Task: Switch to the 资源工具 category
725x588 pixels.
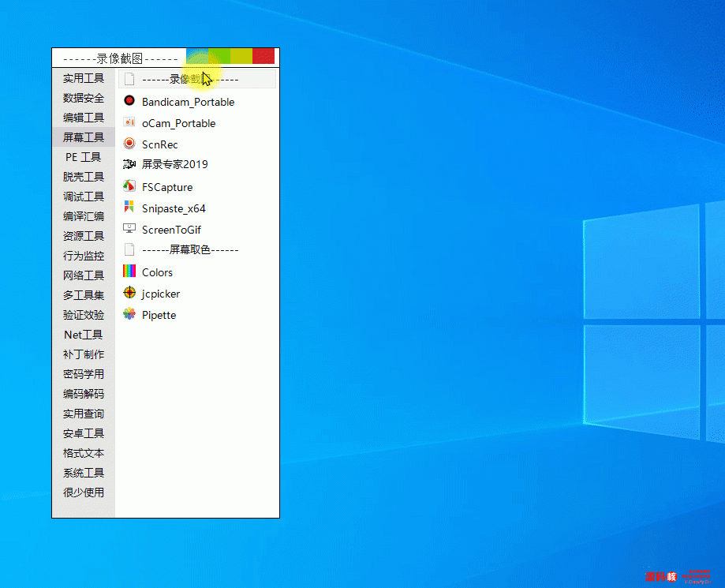Action: [x=84, y=236]
